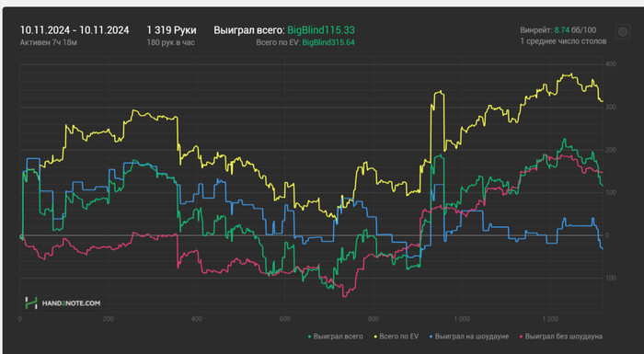Click the 400 label on the Y axis

[610, 64]
